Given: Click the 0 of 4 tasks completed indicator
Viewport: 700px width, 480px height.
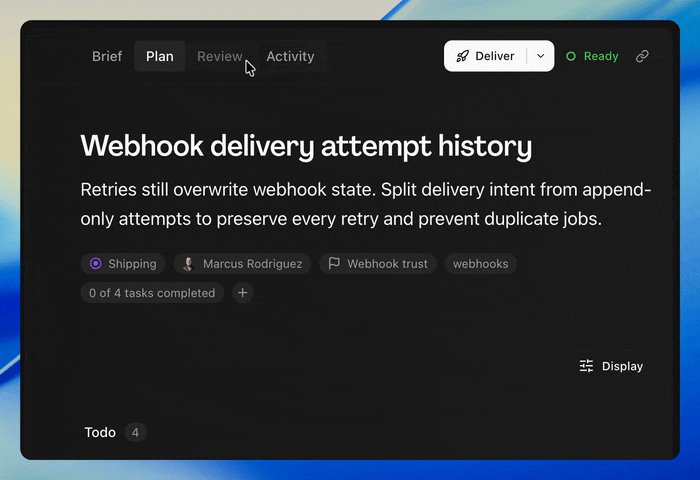Looking at the screenshot, I should tap(152, 293).
